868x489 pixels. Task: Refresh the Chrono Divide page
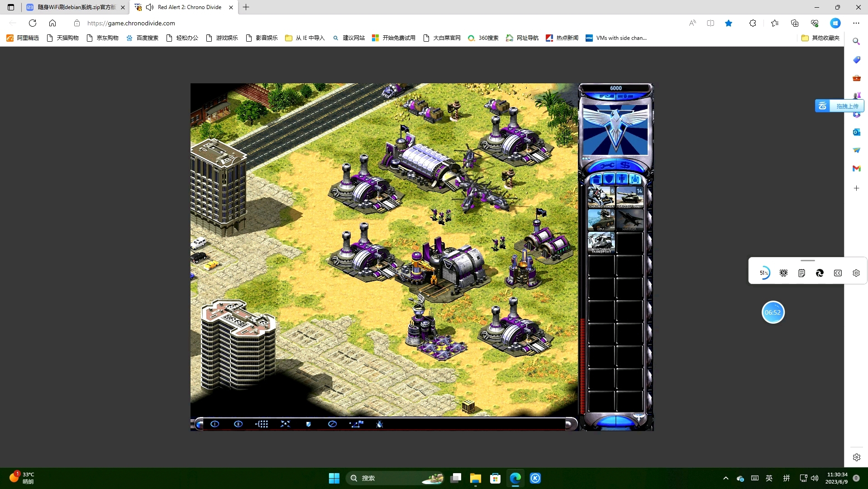[x=33, y=23]
